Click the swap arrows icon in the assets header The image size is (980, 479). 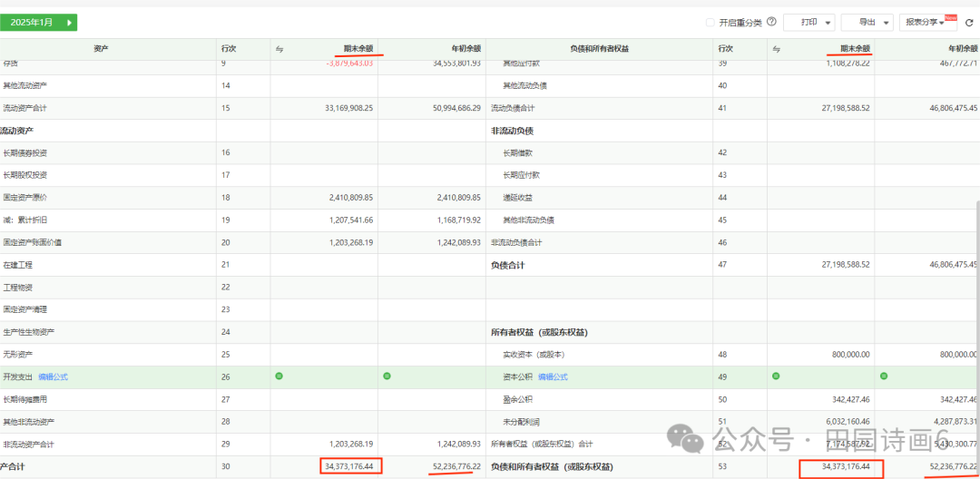[279, 49]
